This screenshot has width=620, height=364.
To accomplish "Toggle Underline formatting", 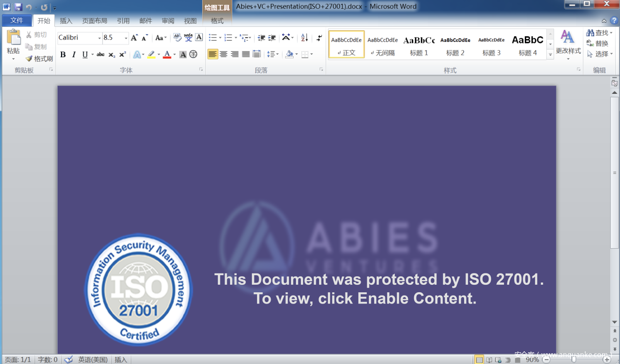I will pos(85,54).
